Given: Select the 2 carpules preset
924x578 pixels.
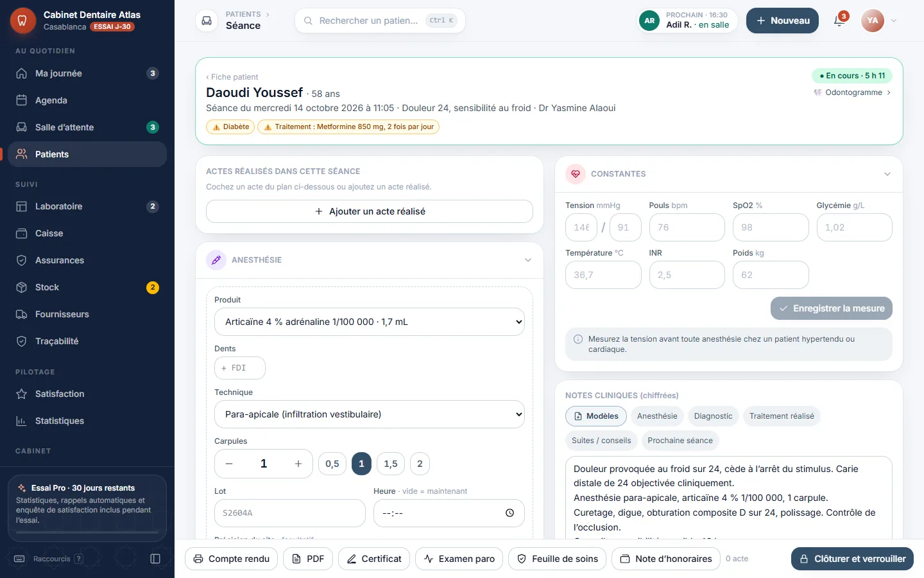Looking at the screenshot, I should click(x=420, y=464).
